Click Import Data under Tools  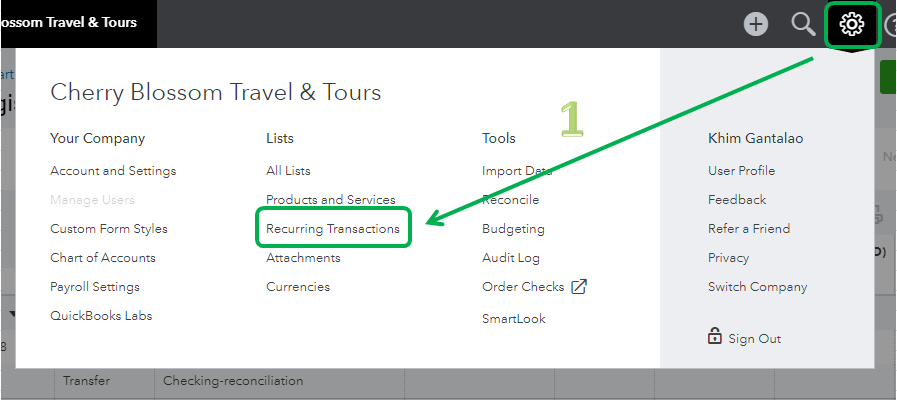[517, 171]
